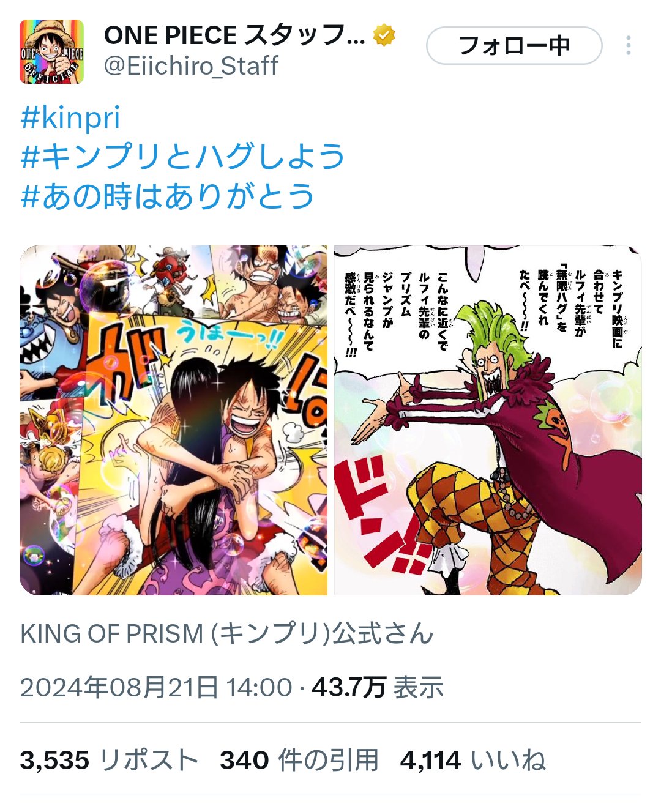Show the 4,114 いいね likes list
The image size is (661, 812).
(473, 761)
